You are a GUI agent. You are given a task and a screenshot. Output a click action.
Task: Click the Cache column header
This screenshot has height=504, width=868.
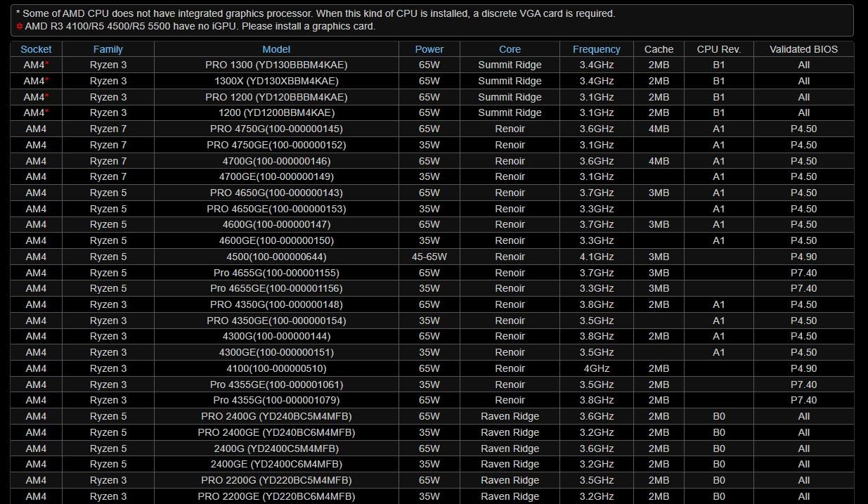659,49
